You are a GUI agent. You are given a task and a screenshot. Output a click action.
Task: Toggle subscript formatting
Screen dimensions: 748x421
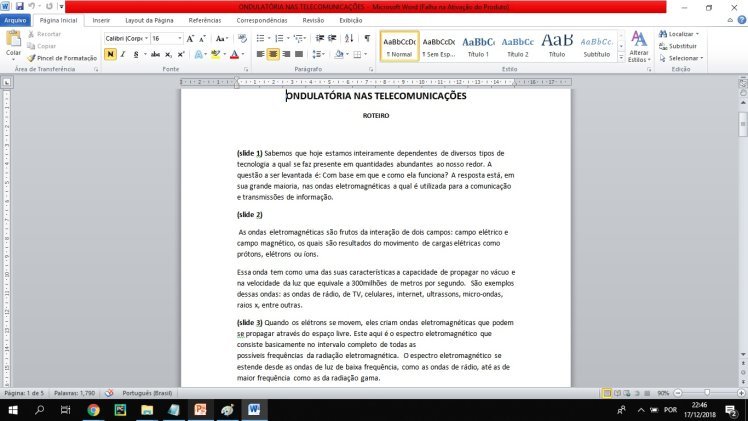tap(168, 54)
